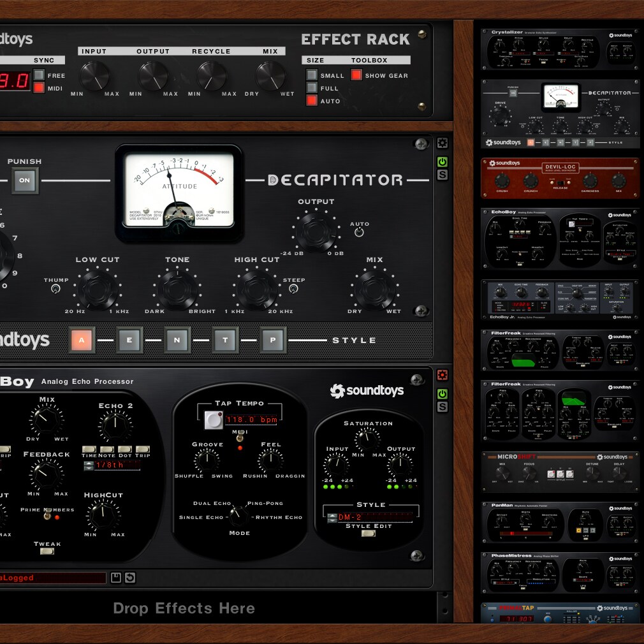Choose the MicroShift thumbnail
Viewport: 644px width, 644px height.
point(560,471)
